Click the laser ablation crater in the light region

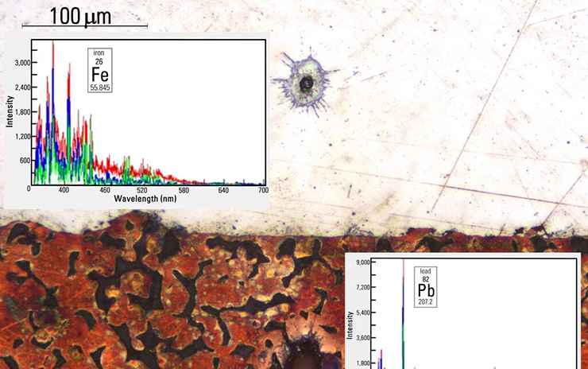point(307,84)
